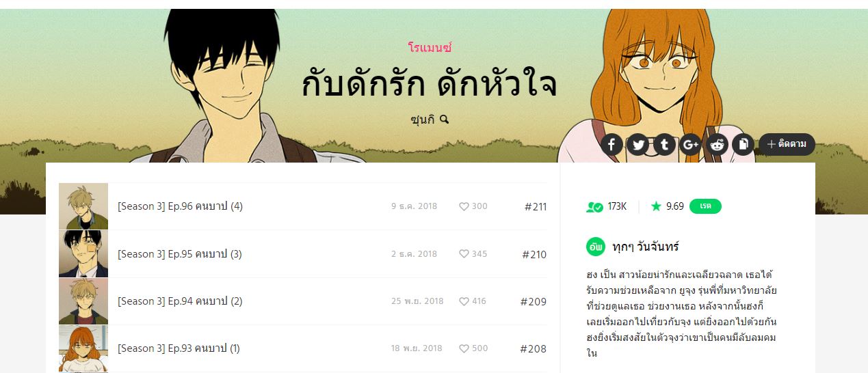The width and height of the screenshot is (868, 373).
Task: Tap the heart on Ep.94 showing 416
Action: pos(464,301)
